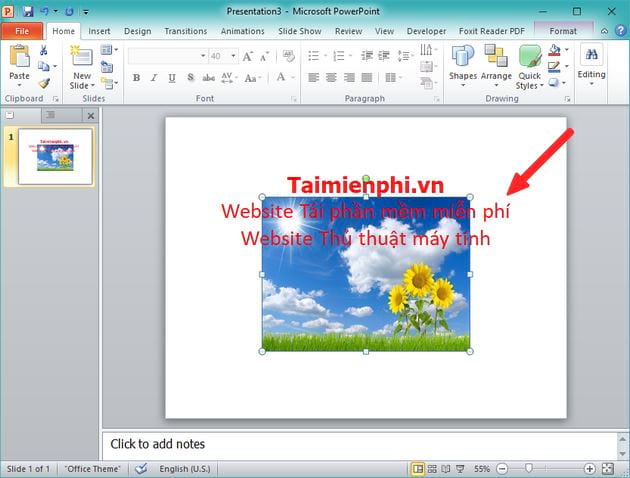Show the Slides thumbnail pane tab
630x478 pixels.
[10, 115]
